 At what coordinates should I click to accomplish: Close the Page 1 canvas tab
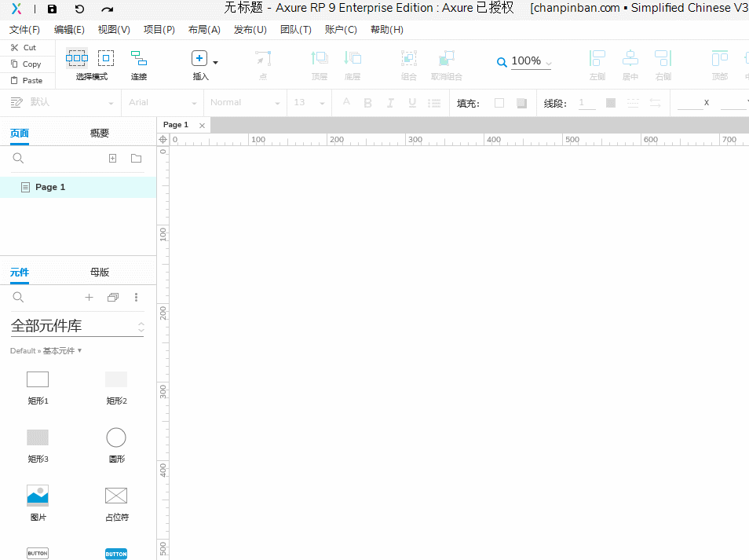click(202, 126)
